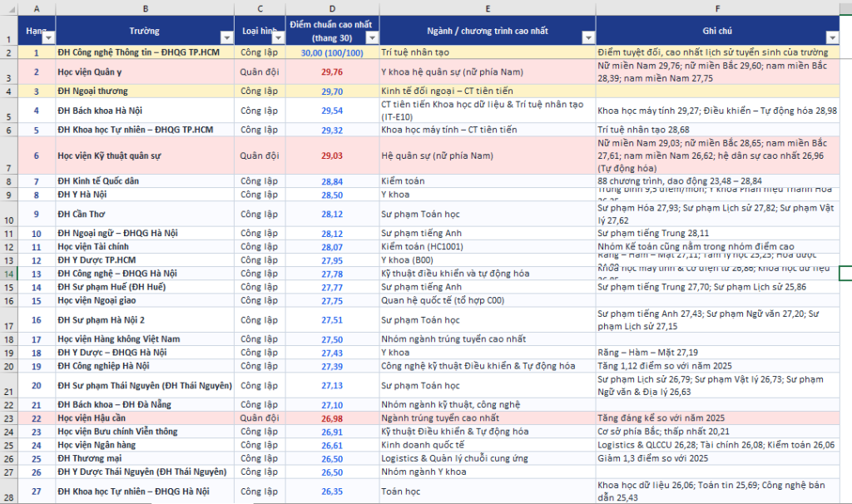Select column D header

point(332,8)
